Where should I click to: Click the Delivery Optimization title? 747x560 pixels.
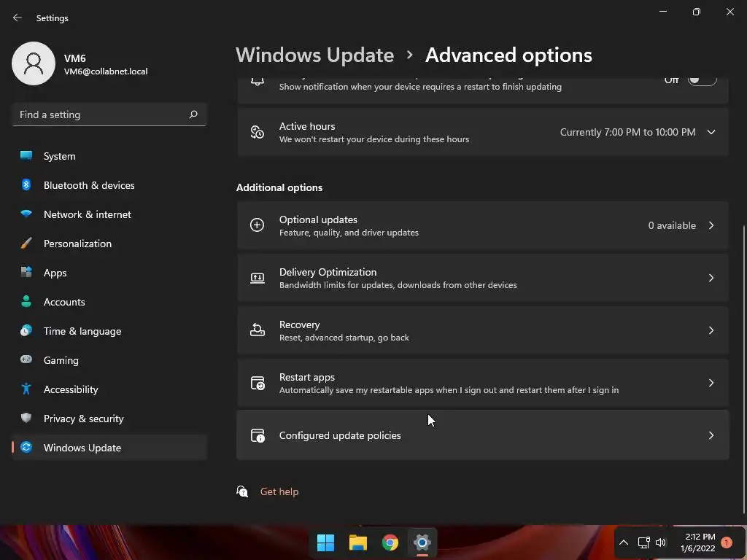pos(328,272)
